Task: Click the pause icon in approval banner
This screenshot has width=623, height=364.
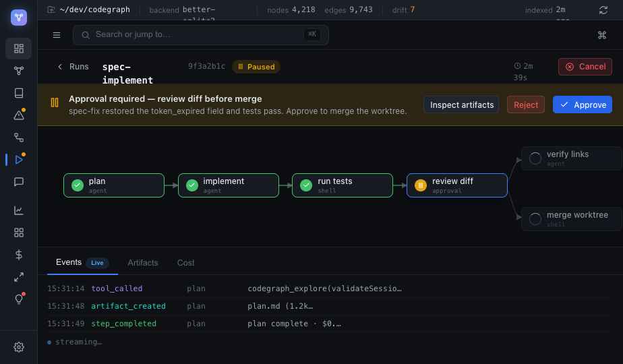Action: coord(55,103)
